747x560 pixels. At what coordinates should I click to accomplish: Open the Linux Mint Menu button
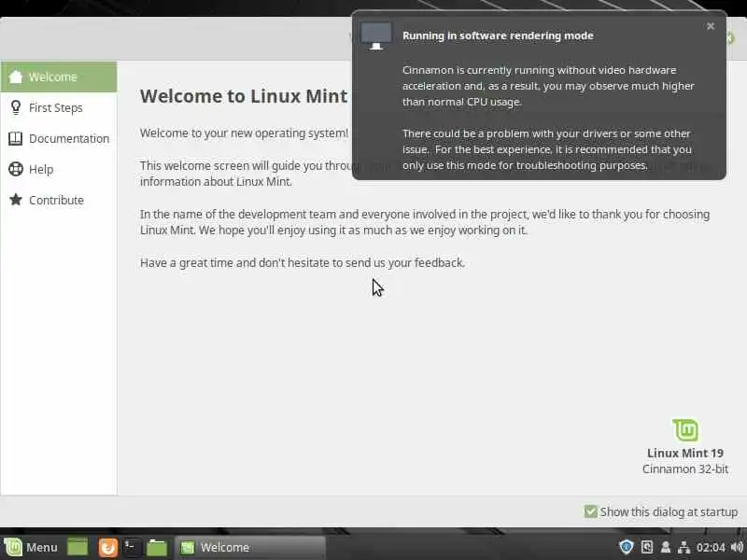pos(31,547)
